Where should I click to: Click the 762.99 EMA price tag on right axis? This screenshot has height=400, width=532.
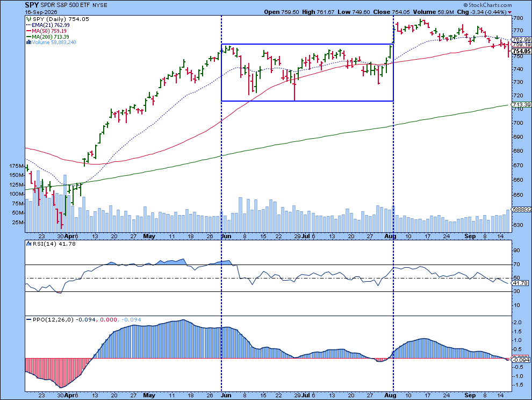(522, 39)
